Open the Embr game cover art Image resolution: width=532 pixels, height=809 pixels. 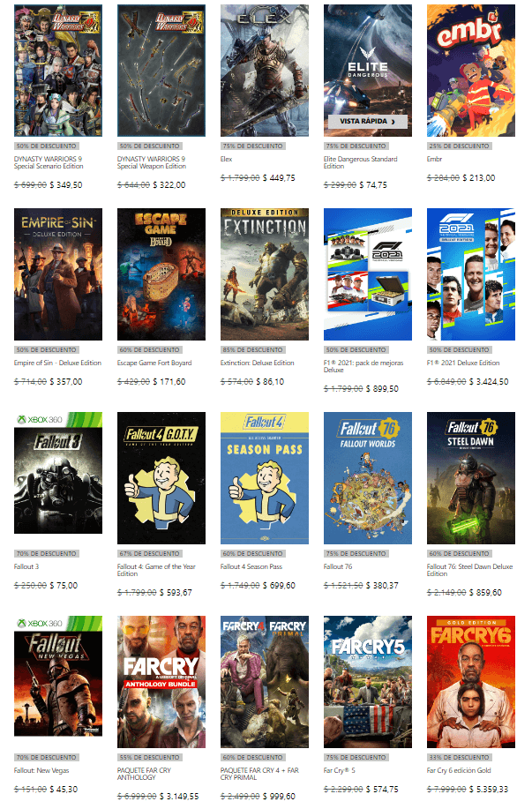[x=470, y=71]
